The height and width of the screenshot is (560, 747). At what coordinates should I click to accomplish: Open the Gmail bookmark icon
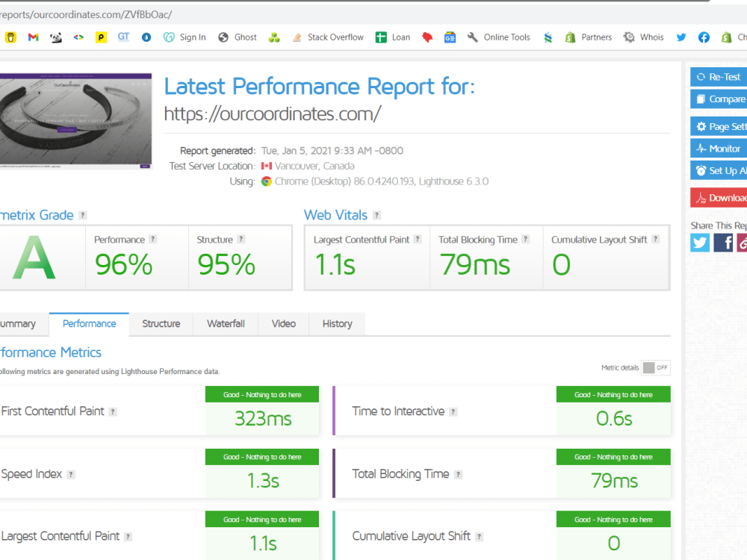33,37
